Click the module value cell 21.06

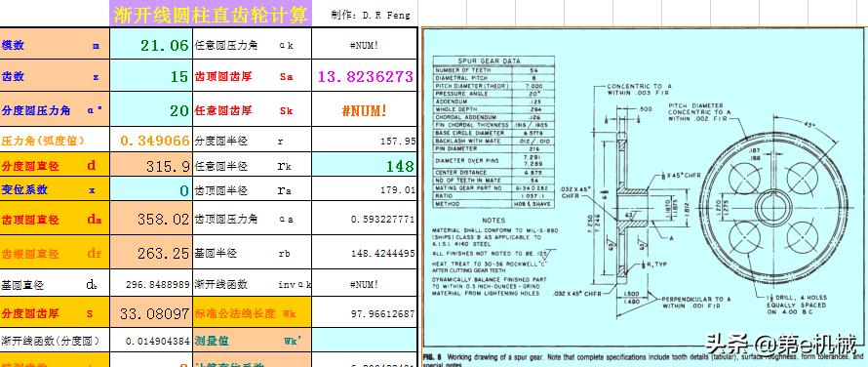(151, 44)
